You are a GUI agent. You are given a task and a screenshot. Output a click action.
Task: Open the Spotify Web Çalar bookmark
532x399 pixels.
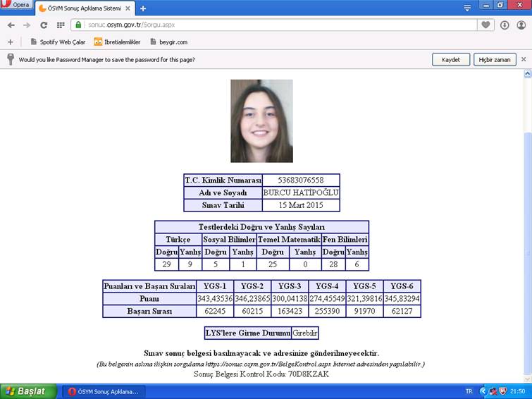(x=57, y=42)
